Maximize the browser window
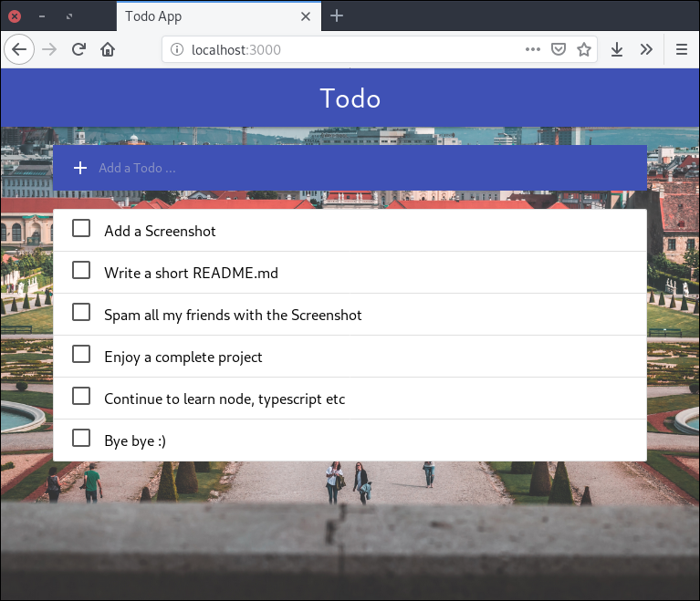Screen dimensions: 700x601 click(x=69, y=16)
